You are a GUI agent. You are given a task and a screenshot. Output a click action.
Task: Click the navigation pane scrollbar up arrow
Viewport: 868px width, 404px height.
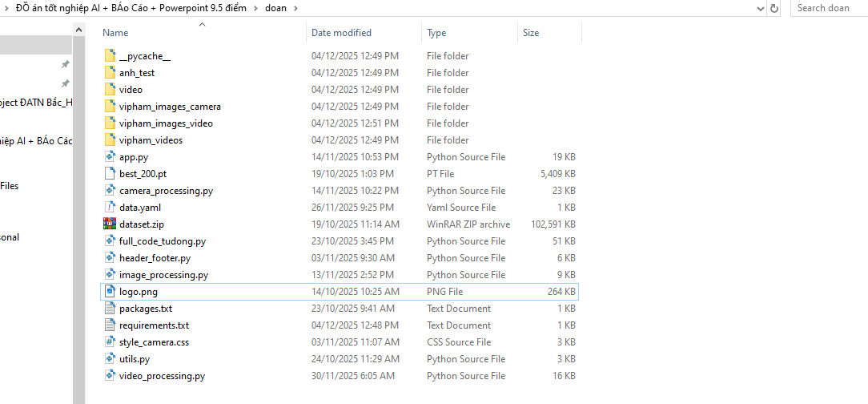(78, 30)
